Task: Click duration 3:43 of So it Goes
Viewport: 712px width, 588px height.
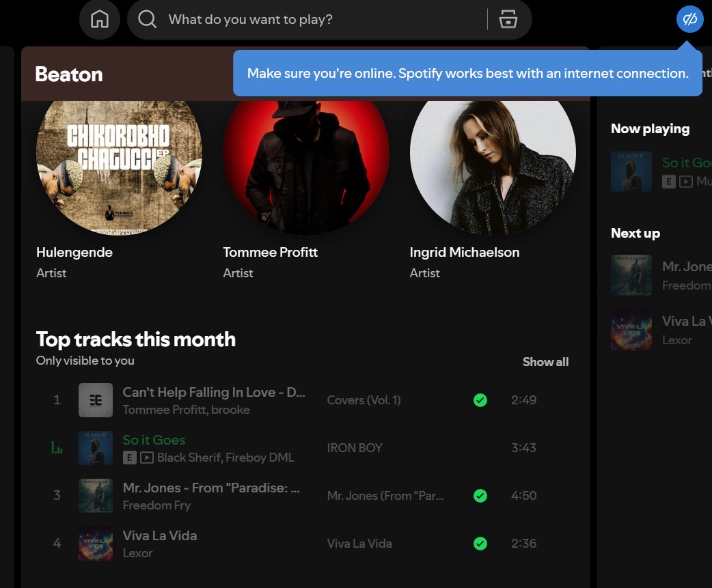Action: [x=523, y=448]
